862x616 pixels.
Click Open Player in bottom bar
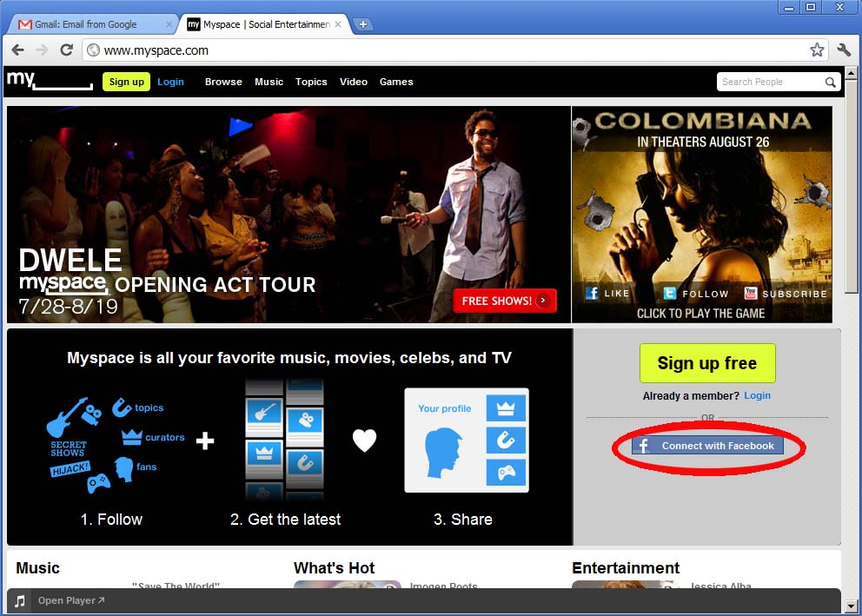[71, 600]
